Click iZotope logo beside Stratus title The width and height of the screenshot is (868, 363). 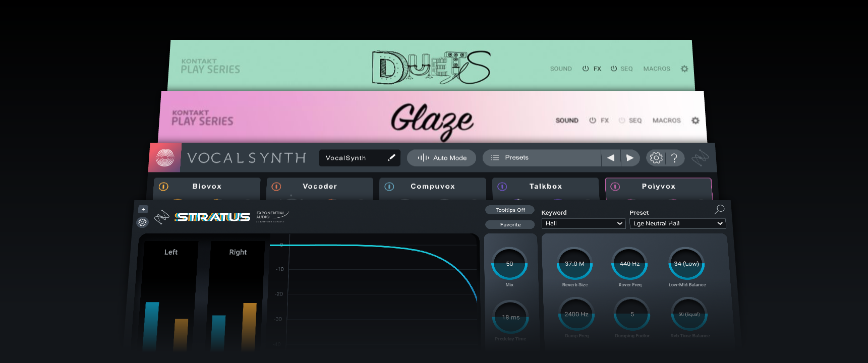(x=161, y=217)
